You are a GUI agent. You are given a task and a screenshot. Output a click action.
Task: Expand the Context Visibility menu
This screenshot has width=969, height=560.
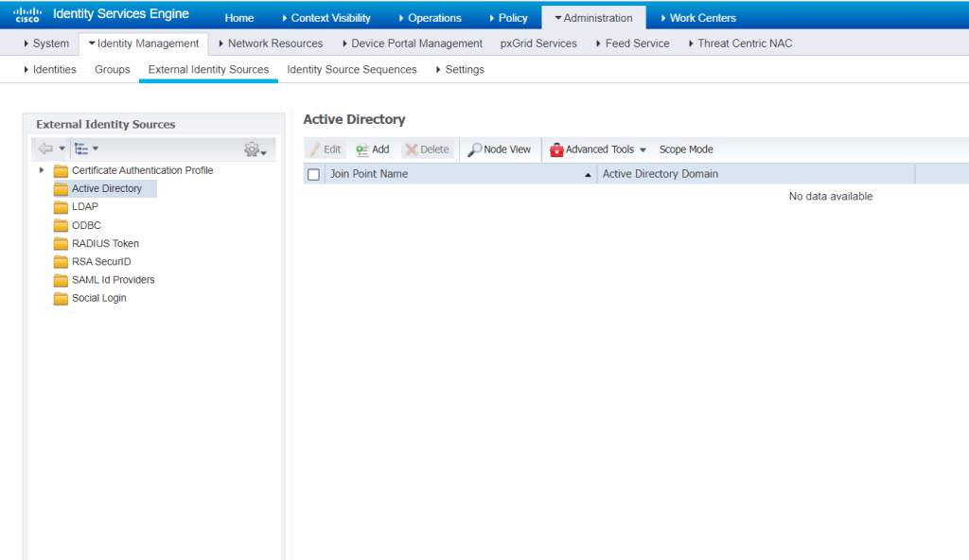(x=326, y=18)
